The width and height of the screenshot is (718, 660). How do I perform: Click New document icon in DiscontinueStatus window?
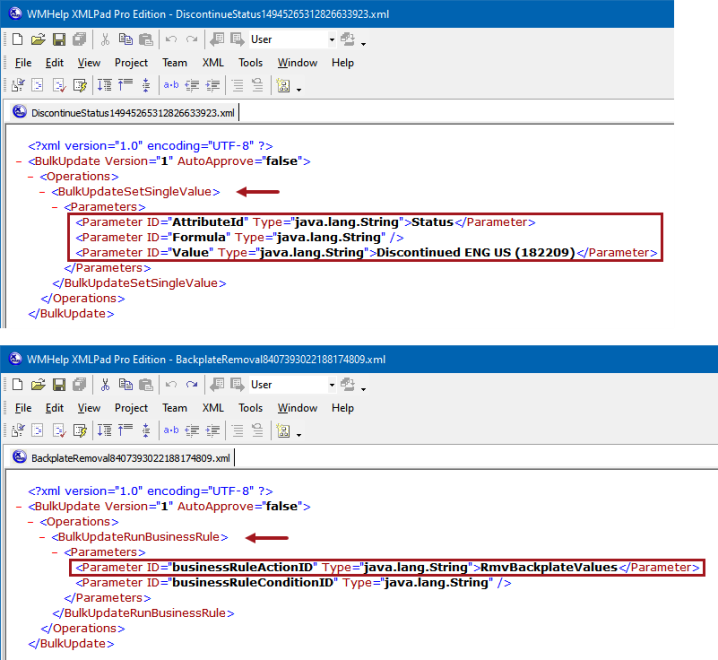pyautogui.click(x=17, y=39)
